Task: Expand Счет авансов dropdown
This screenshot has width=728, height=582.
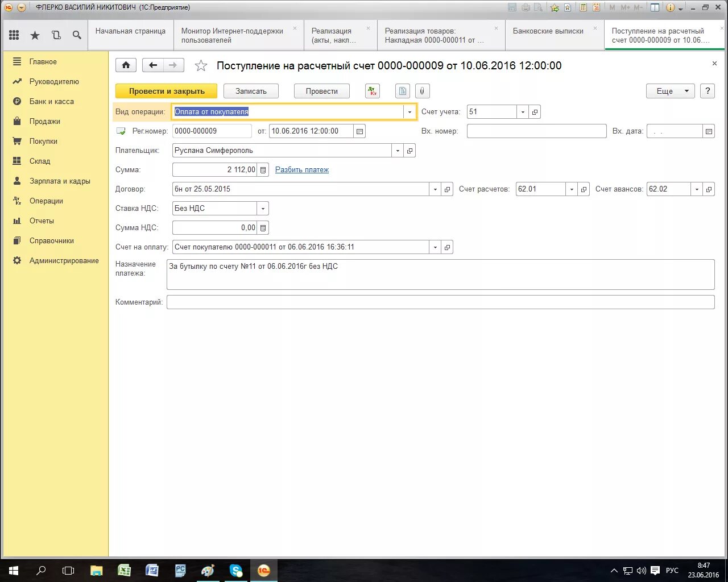Action: coord(697,189)
